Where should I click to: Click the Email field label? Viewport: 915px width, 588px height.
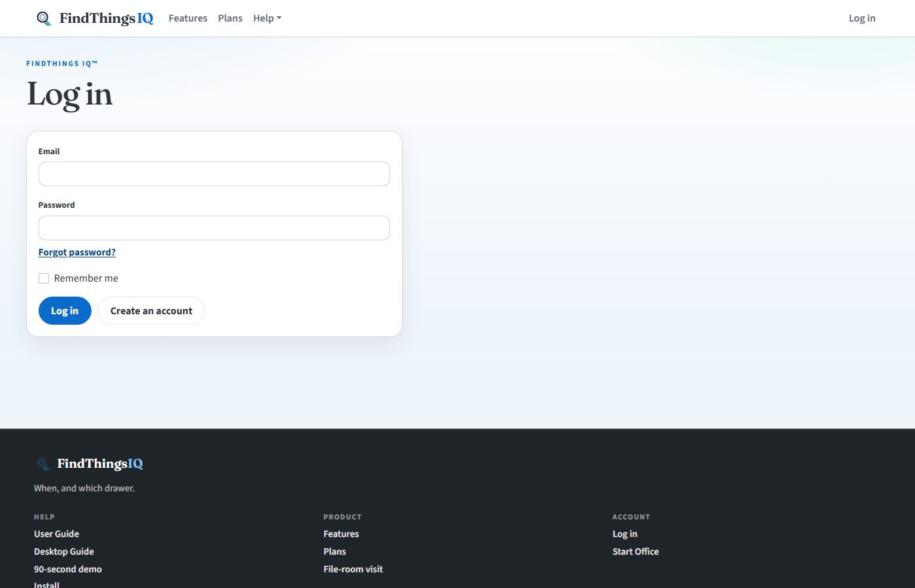pos(49,152)
